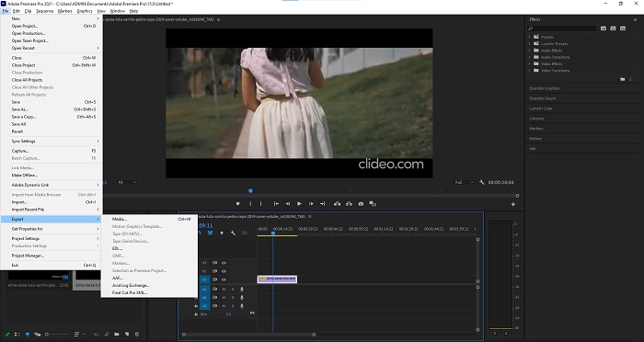Adjust Project panel thumbnail zoom slider
Viewport: 644px width, 342px height.
(x=56, y=335)
